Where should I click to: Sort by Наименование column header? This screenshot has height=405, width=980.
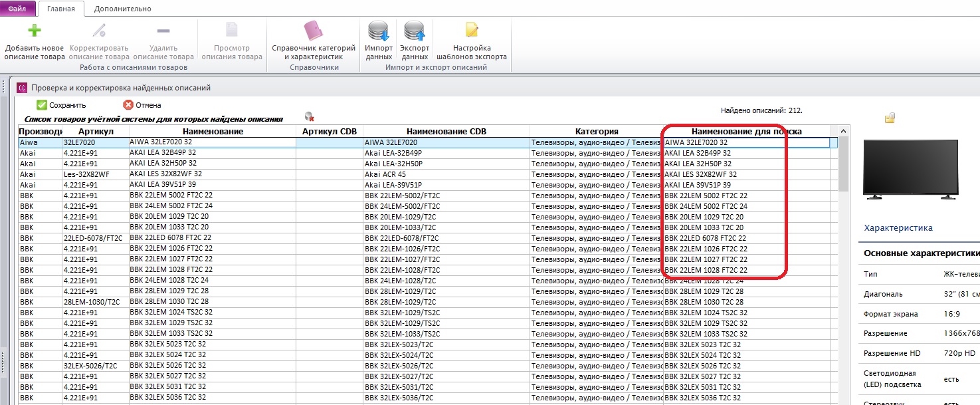point(213,131)
